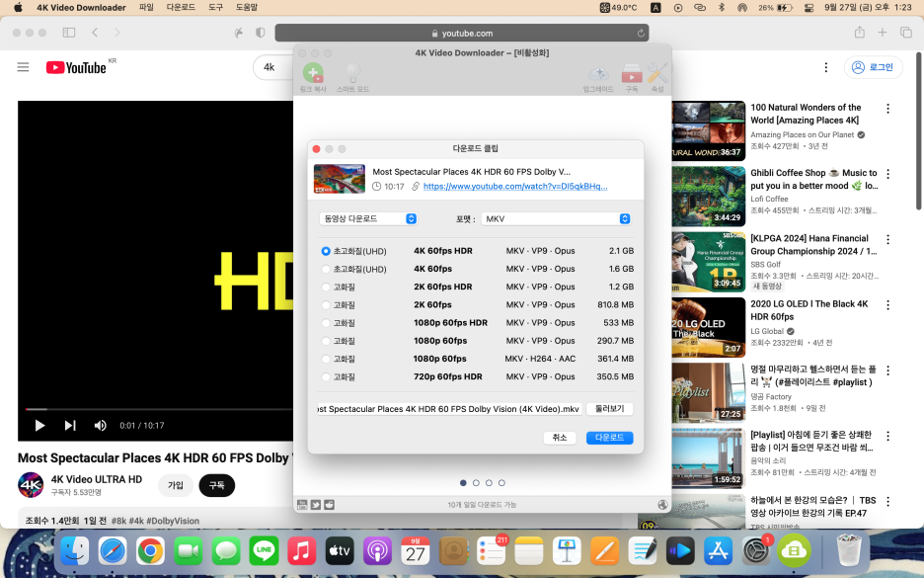Open options for KLPGA 2024 Hana Financial video
This screenshot has height=578, width=924.
point(887,239)
